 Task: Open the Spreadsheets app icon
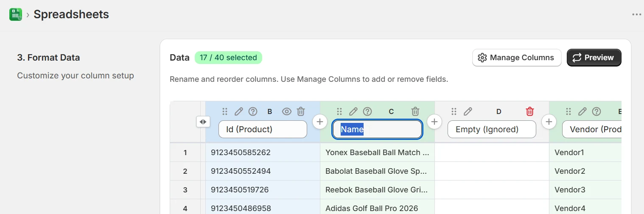pos(16,14)
